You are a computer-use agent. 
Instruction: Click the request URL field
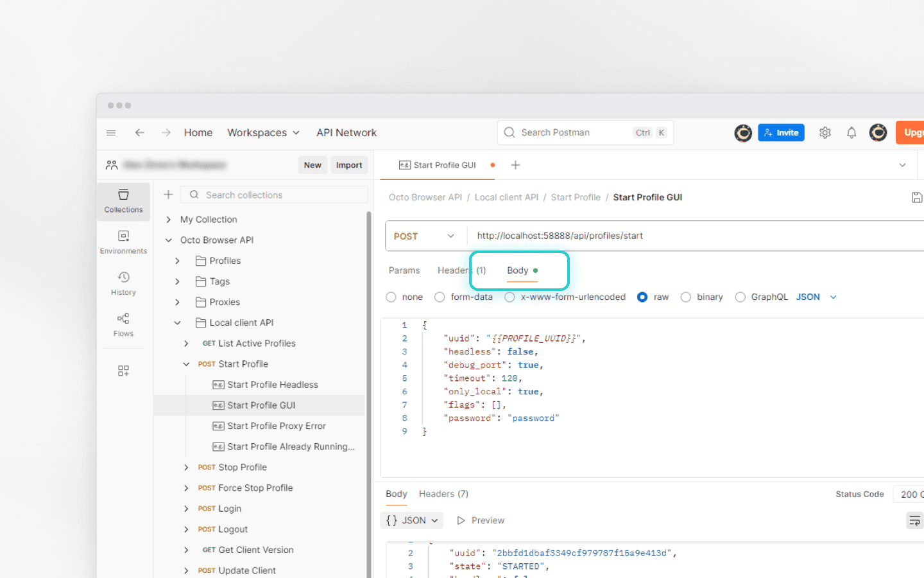pyautogui.click(x=696, y=236)
